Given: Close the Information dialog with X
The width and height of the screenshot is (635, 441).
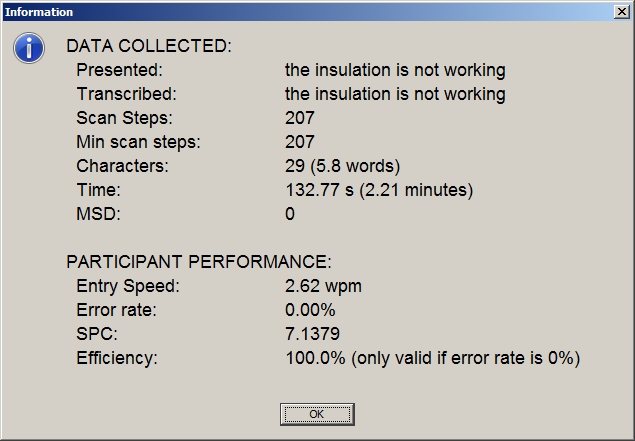Looking at the screenshot, I should (621, 12).
